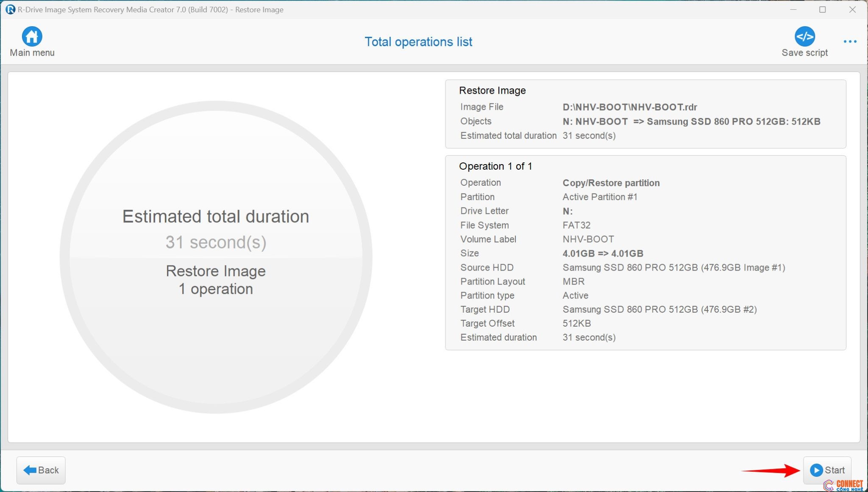Click the R-Drive Image app icon in title bar
The width and height of the screenshot is (868, 492).
point(10,9)
